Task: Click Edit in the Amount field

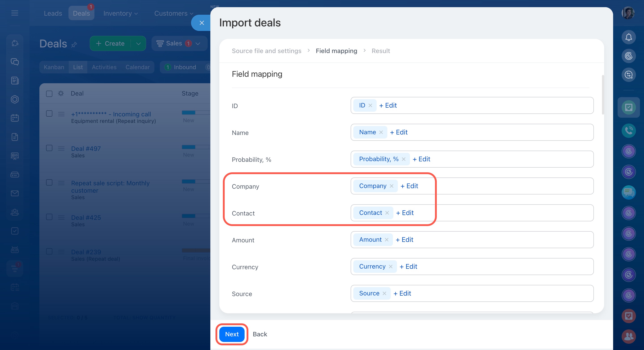Action: 405,240
